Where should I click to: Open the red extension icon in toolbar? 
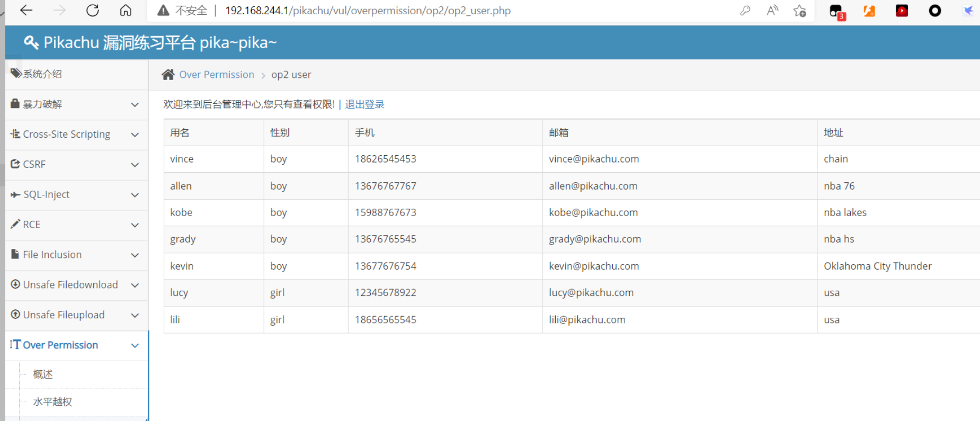[x=902, y=11]
